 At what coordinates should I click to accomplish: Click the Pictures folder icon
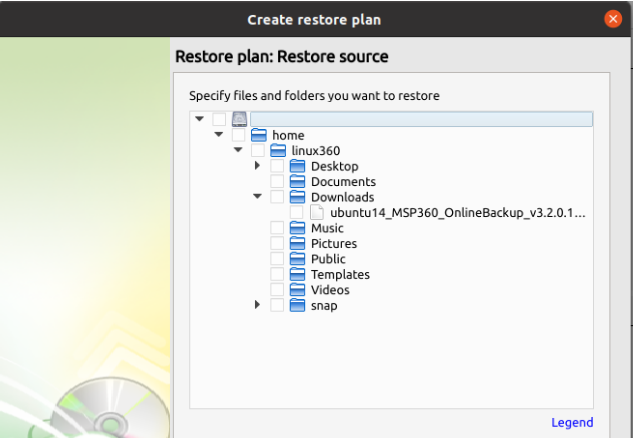point(298,244)
